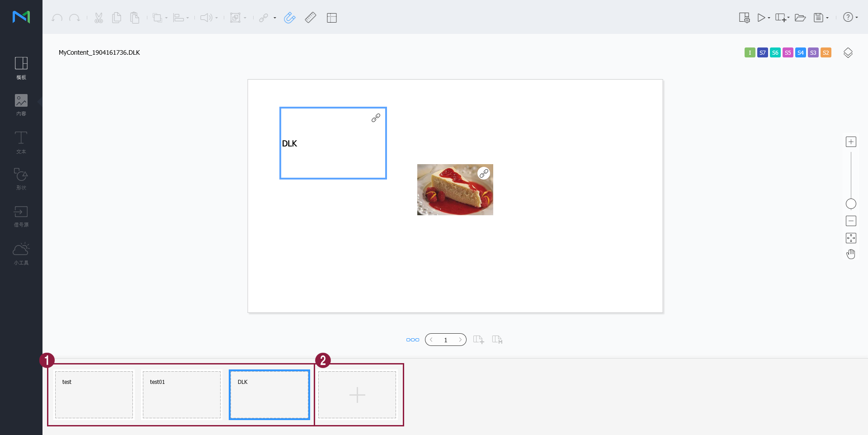Viewport: 868px width, 435px height.
Task: Open the image content panel tab
Action: 21,105
